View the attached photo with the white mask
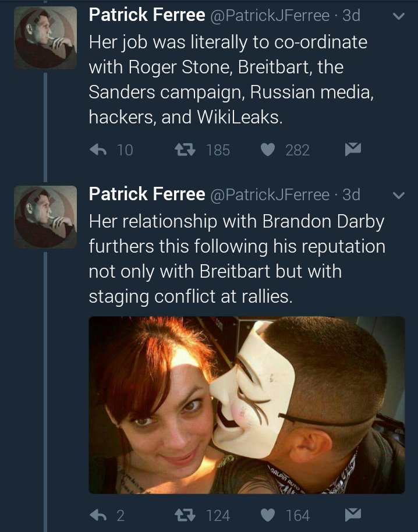 pyautogui.click(x=246, y=405)
